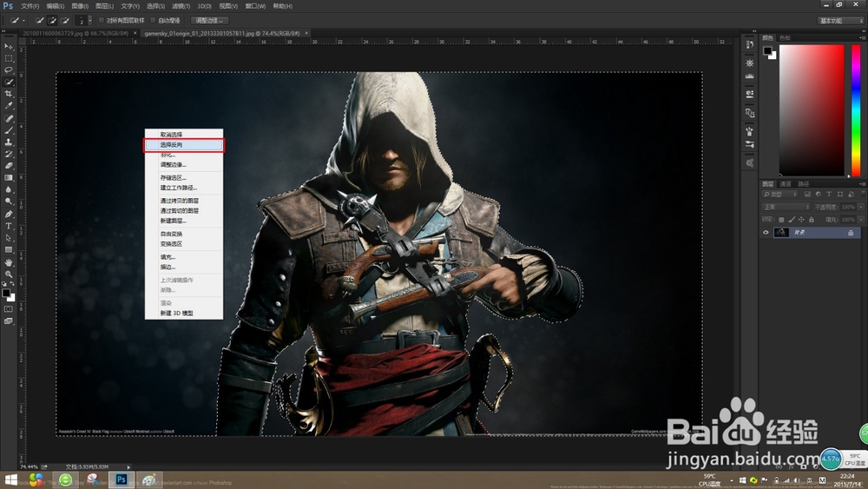Pick a color in the red color field
Image resolution: width=868 pixels, height=489 pixels.
click(x=812, y=111)
